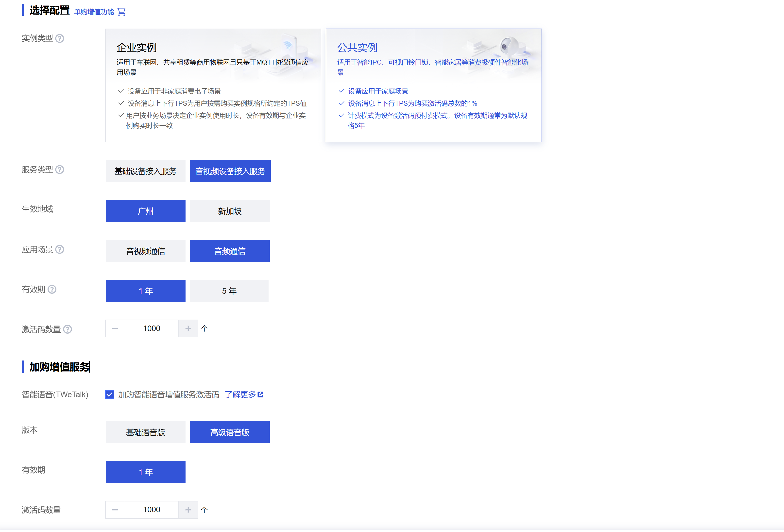This screenshot has height=532, width=784.
Task: Click the upper 激活码数量 input field showing 1000
Action: click(152, 328)
